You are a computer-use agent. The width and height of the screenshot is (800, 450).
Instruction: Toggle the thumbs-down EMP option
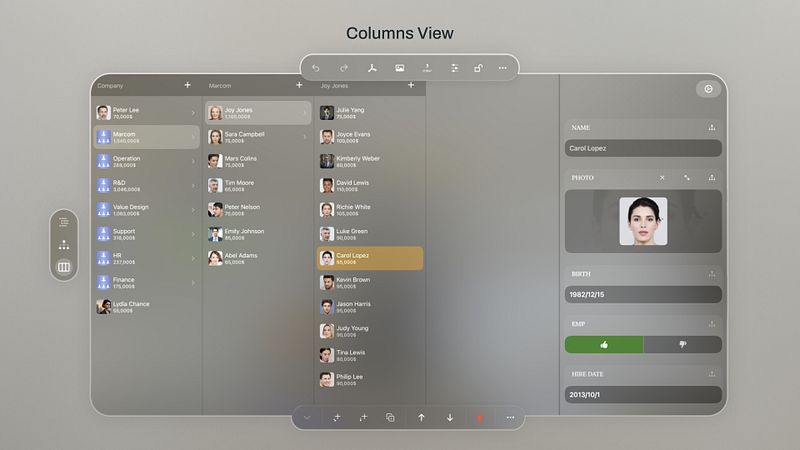683,344
